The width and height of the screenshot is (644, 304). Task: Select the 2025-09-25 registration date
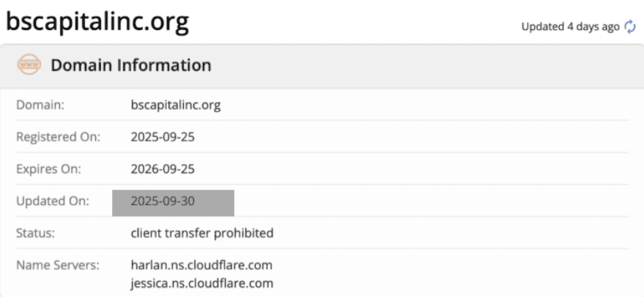tap(162, 137)
